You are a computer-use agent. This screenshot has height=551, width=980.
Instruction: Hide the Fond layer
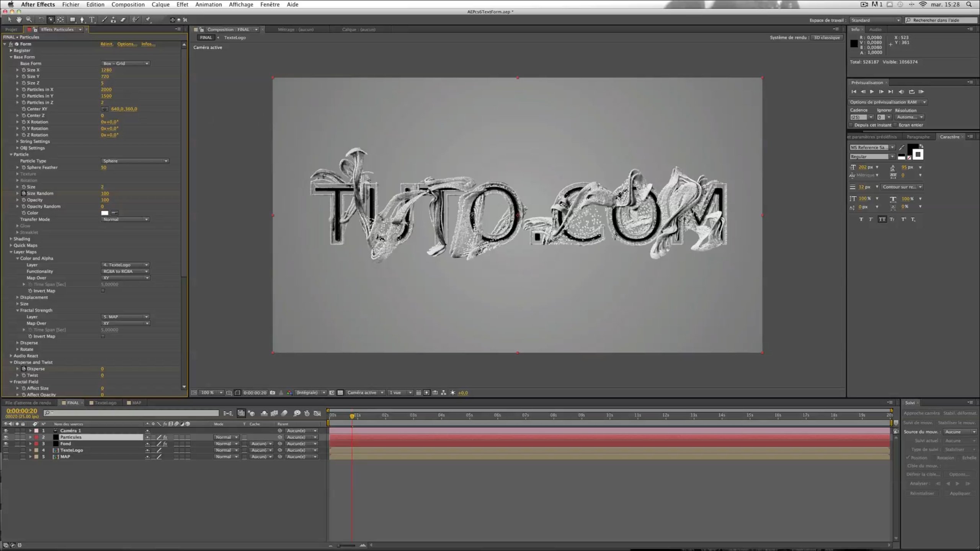[x=6, y=444]
